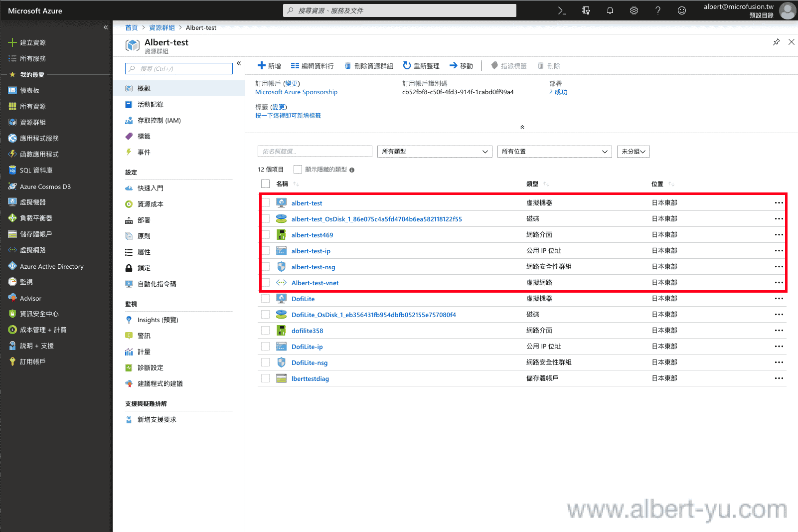The width and height of the screenshot is (798, 532).
Task: Click 重新整理 refresh button
Action: 421,66
